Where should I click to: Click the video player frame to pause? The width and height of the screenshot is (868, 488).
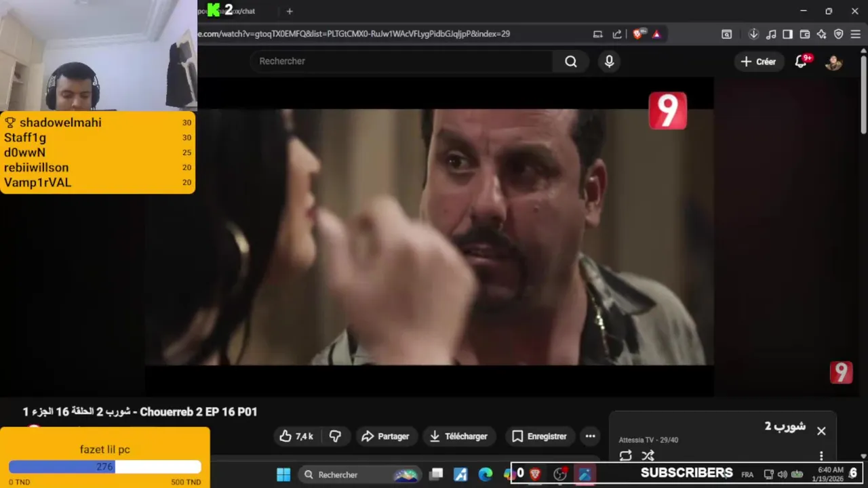[429, 237]
